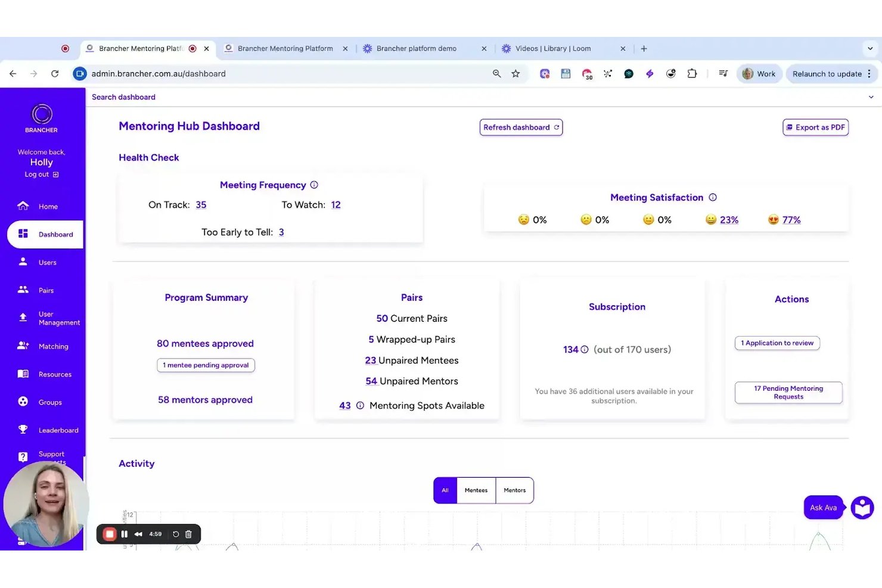
Task: Click 1 Application to review button
Action: coord(777,343)
